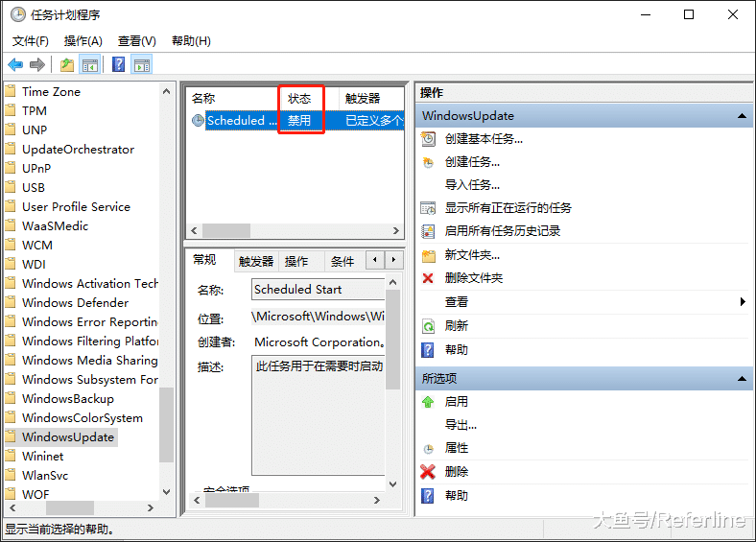
Task: Click the Forward arrow in the toolbar
Action: (x=37, y=65)
